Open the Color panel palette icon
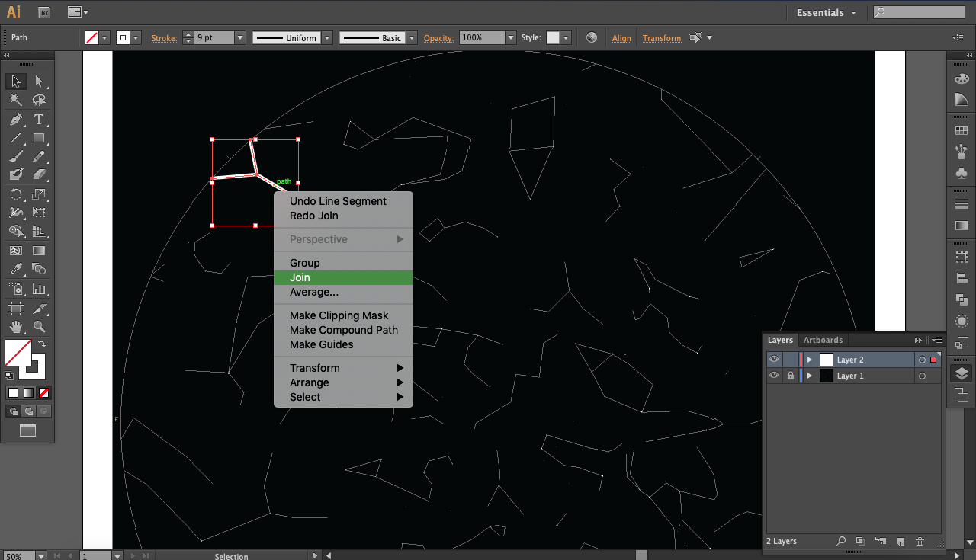 tap(962, 79)
